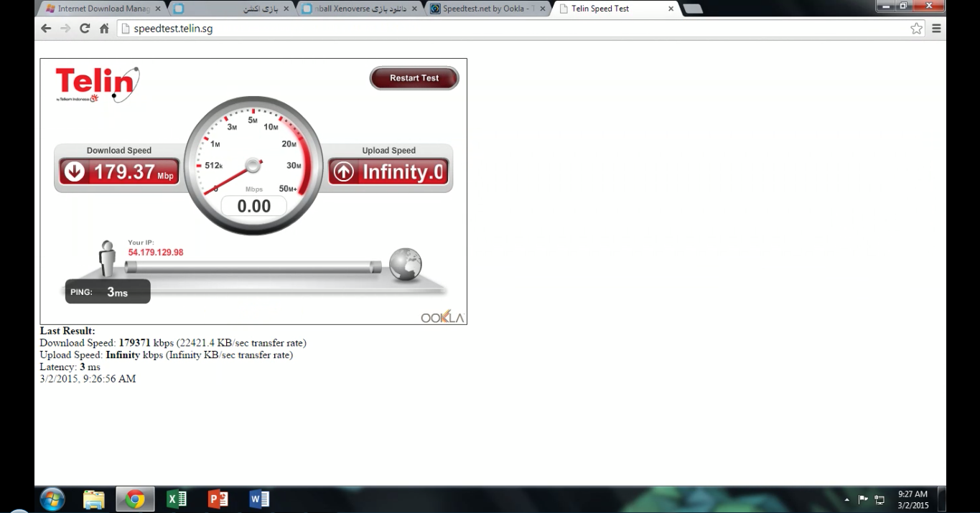Click the person figure icon
This screenshot has width=980, height=513.
coord(107,258)
